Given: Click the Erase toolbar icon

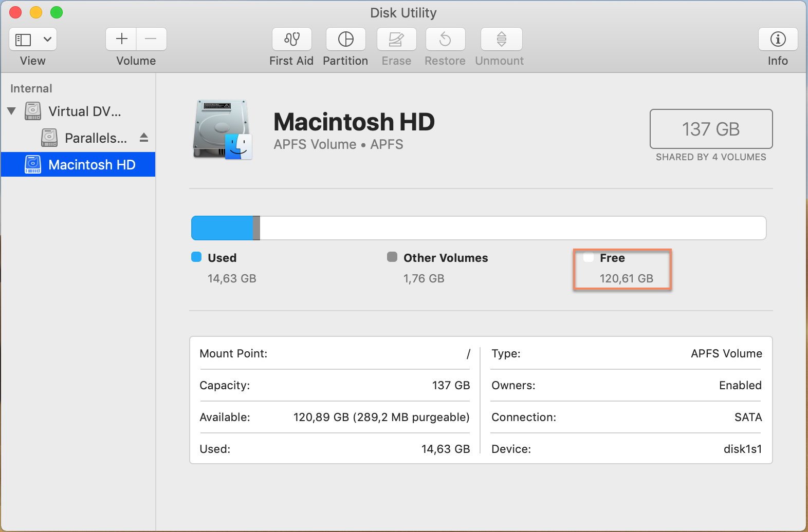Looking at the screenshot, I should [397, 39].
